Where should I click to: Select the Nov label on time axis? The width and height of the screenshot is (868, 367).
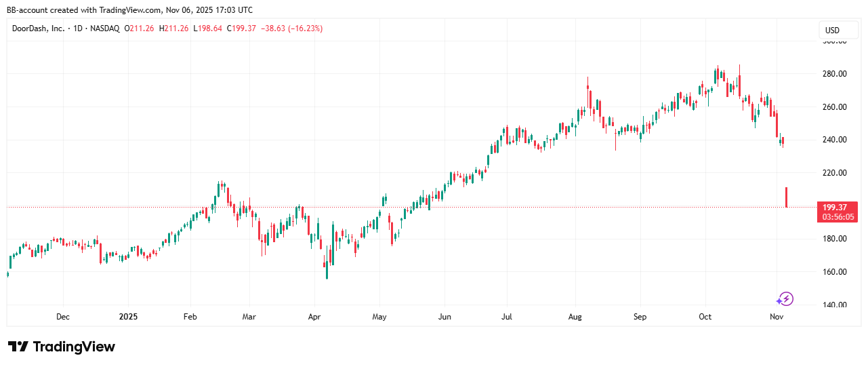pos(777,317)
